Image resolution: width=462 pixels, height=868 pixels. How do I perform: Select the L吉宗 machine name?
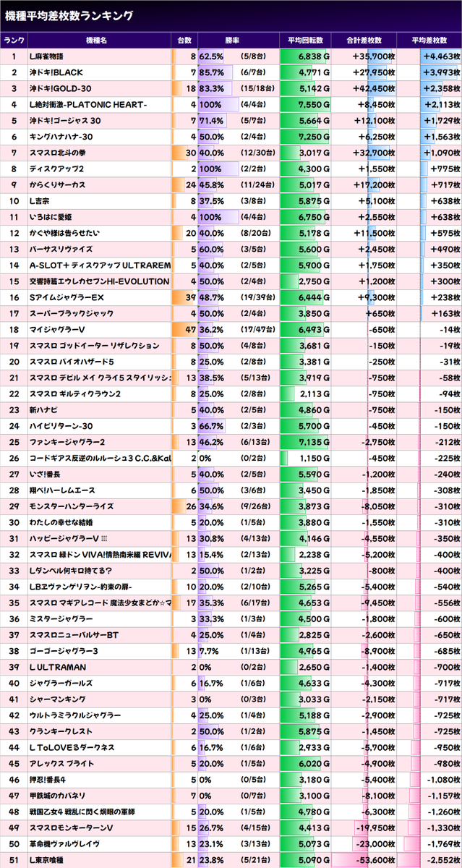point(39,200)
